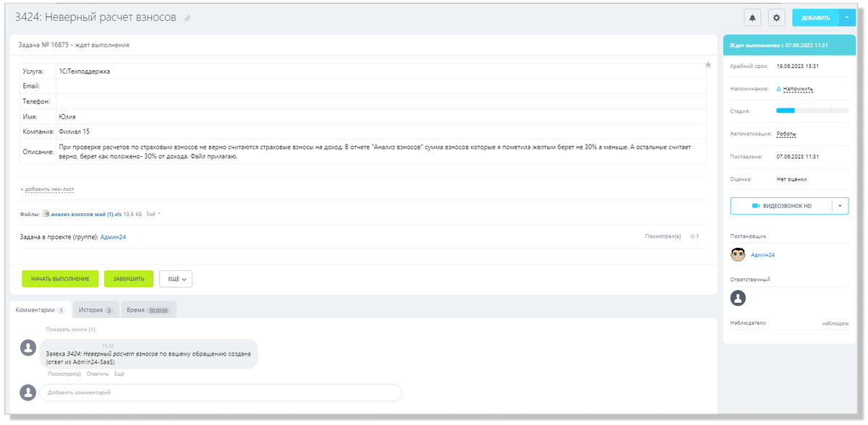
Task: Click the НАЧАТЬ ВЫПОЛНЕНИЕ button
Action: [x=60, y=279]
